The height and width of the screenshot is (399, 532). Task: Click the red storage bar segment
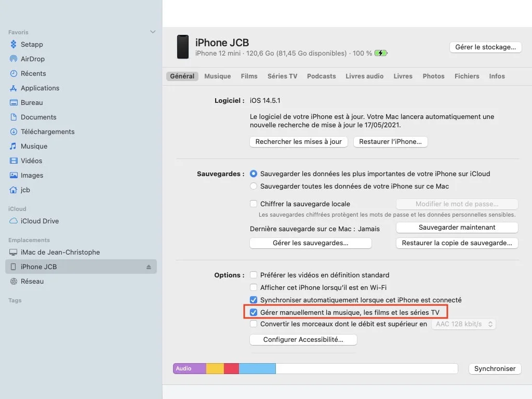(231, 369)
